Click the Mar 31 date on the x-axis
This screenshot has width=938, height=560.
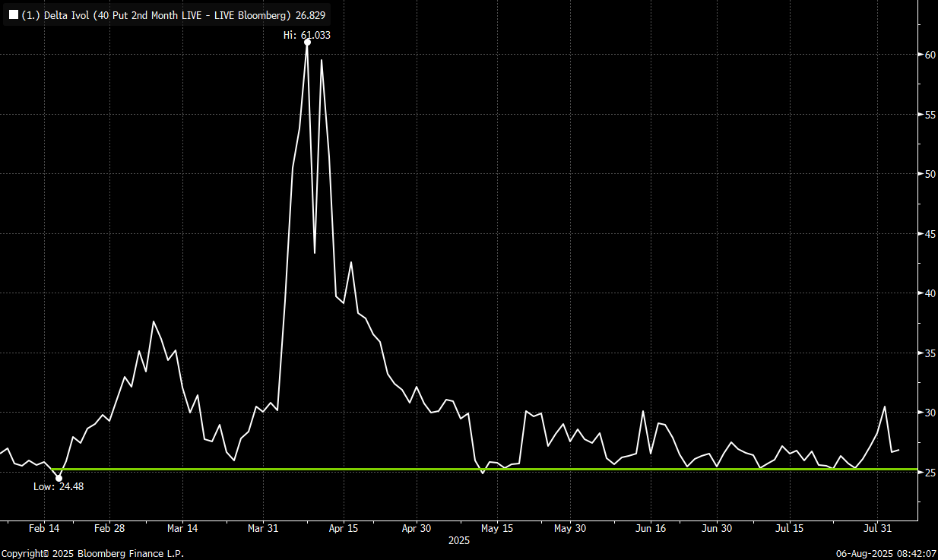click(262, 528)
